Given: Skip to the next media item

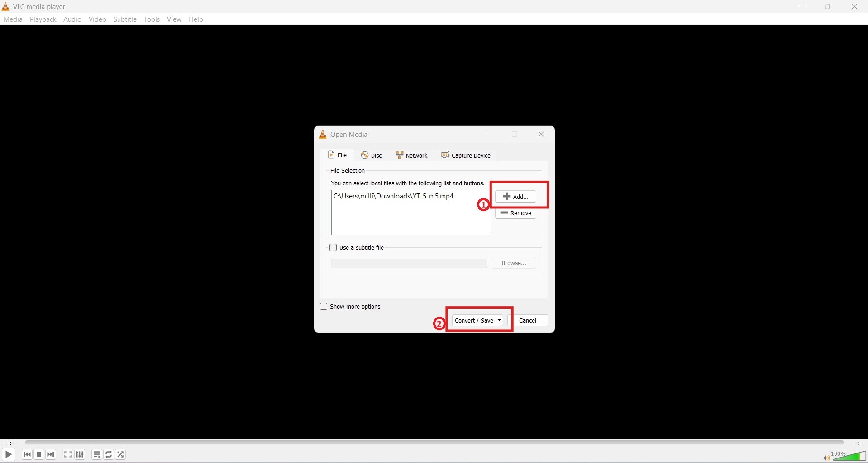Looking at the screenshot, I should (51, 454).
